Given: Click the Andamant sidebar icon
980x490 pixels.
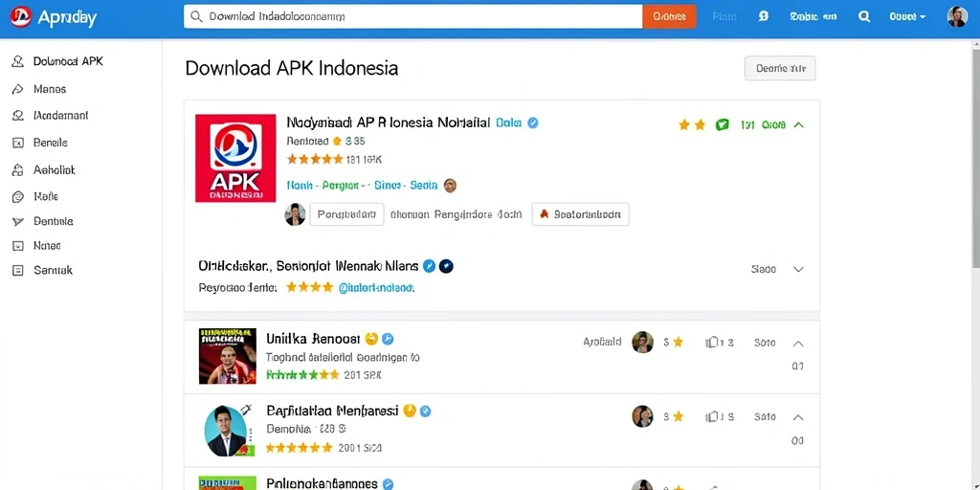Looking at the screenshot, I should (18, 116).
